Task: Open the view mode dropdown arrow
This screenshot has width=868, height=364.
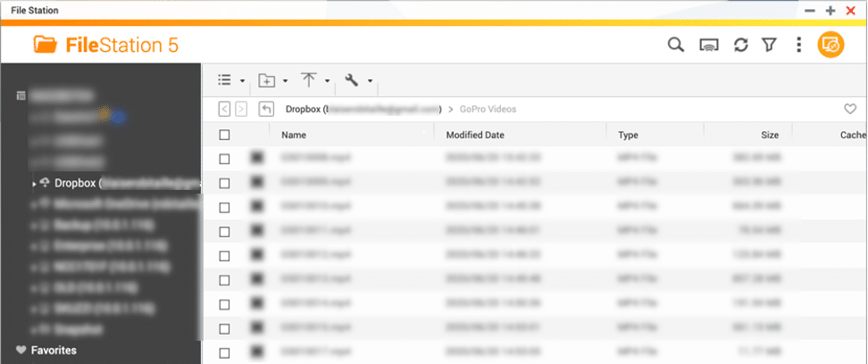Action: tap(242, 81)
